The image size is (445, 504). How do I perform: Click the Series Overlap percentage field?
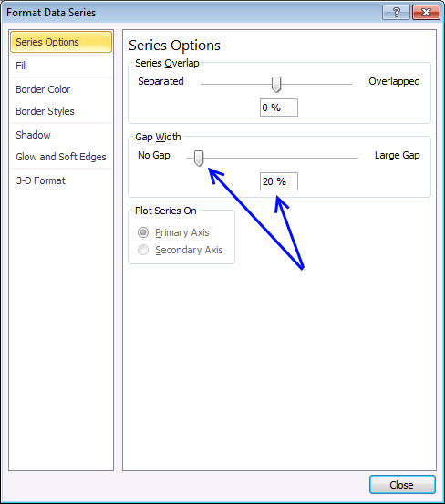(x=279, y=108)
